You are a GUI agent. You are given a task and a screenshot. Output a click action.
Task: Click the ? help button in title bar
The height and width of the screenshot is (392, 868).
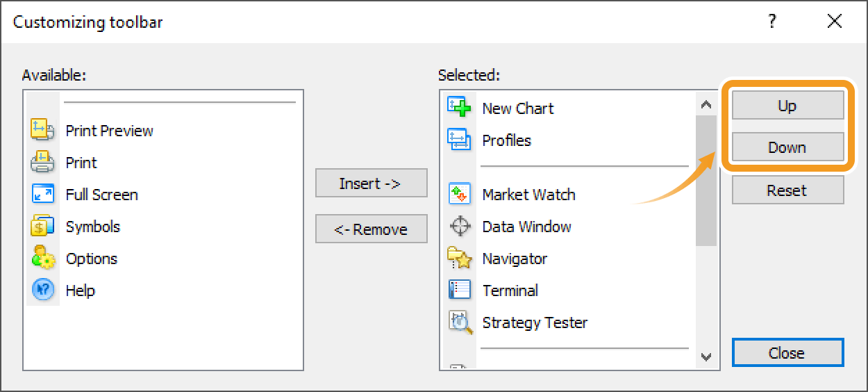coord(772,22)
